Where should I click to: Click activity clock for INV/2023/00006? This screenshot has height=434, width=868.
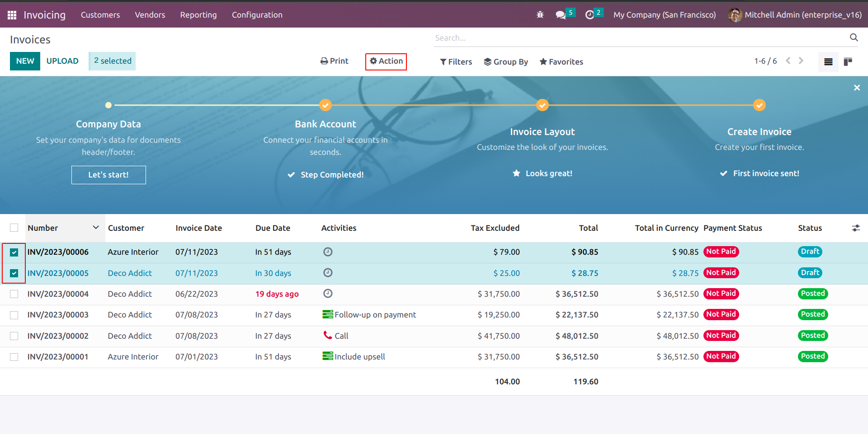[x=328, y=252]
